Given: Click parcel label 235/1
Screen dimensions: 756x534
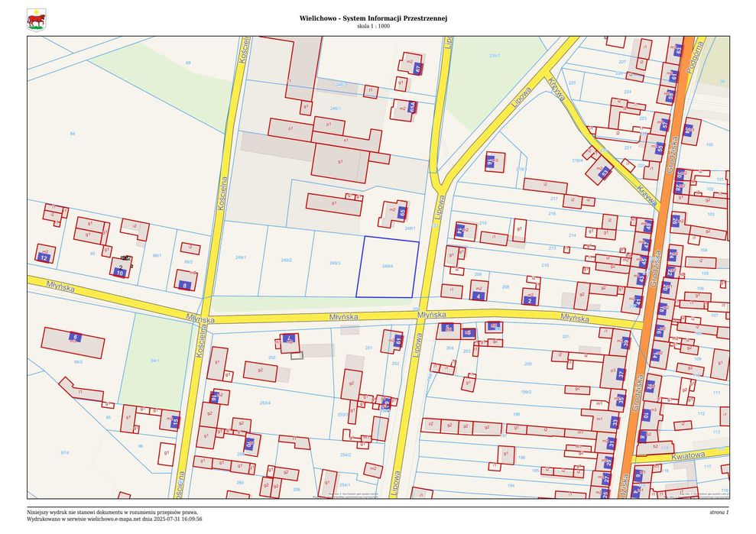Looking at the screenshot, I should pos(495,56).
